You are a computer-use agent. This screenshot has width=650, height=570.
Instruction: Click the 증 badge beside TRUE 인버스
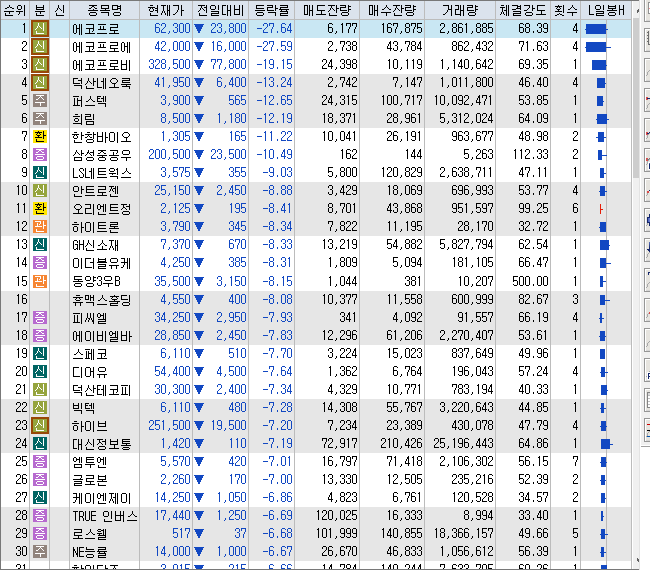tap(40, 516)
